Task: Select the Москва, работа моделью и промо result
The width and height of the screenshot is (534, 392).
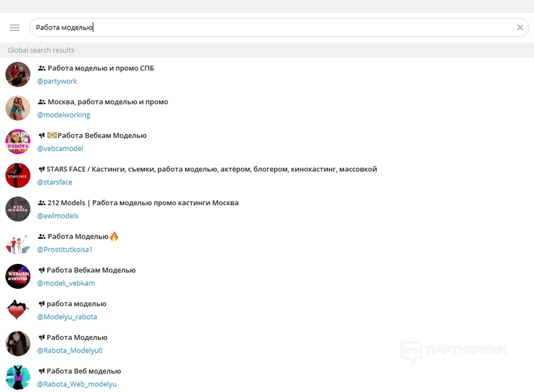Action: tap(267, 108)
